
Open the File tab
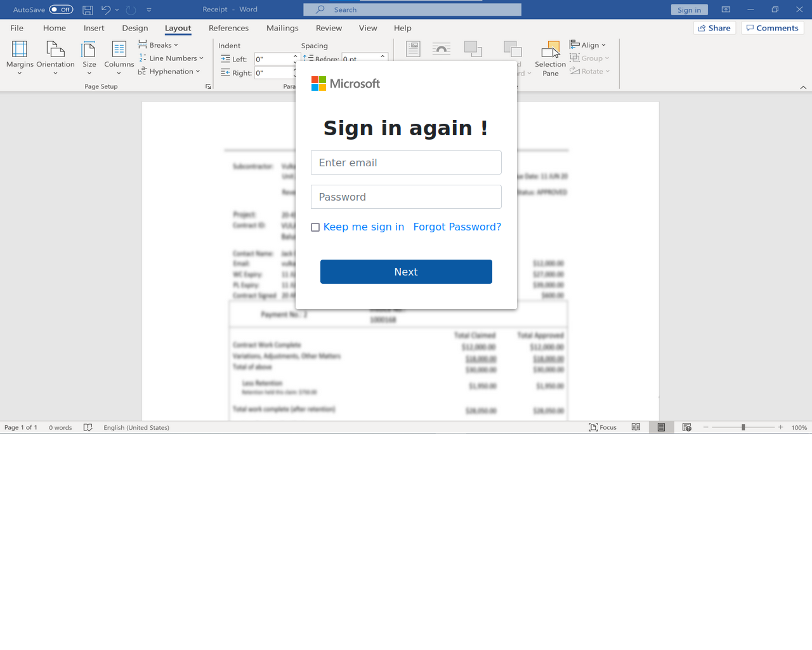coord(17,28)
